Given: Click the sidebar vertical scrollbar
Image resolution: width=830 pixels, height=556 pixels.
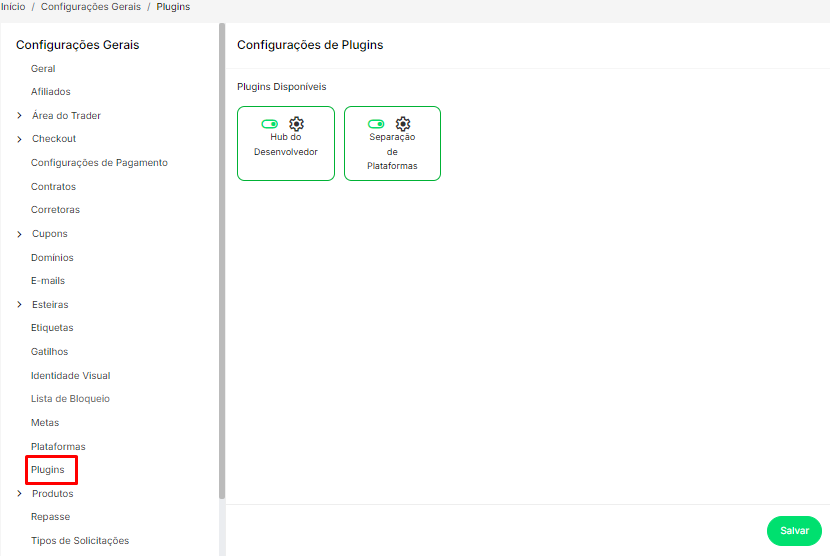Looking at the screenshot, I should [x=222, y=260].
